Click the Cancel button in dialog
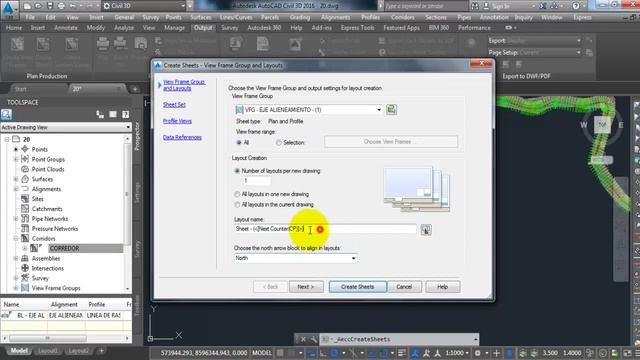Viewport: 640px width, 360px height. (404, 287)
